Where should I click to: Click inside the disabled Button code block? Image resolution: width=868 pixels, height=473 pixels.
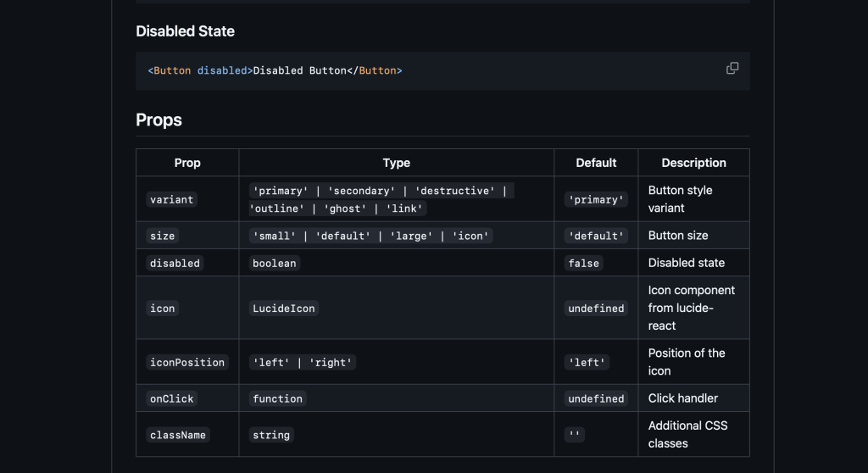click(x=424, y=71)
